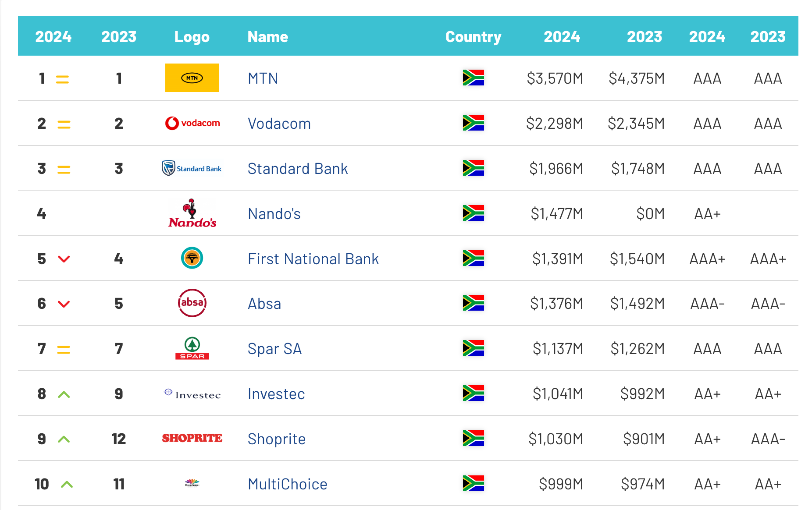812x510 pixels.
Task: Open the Investec brand link
Action: point(276,394)
